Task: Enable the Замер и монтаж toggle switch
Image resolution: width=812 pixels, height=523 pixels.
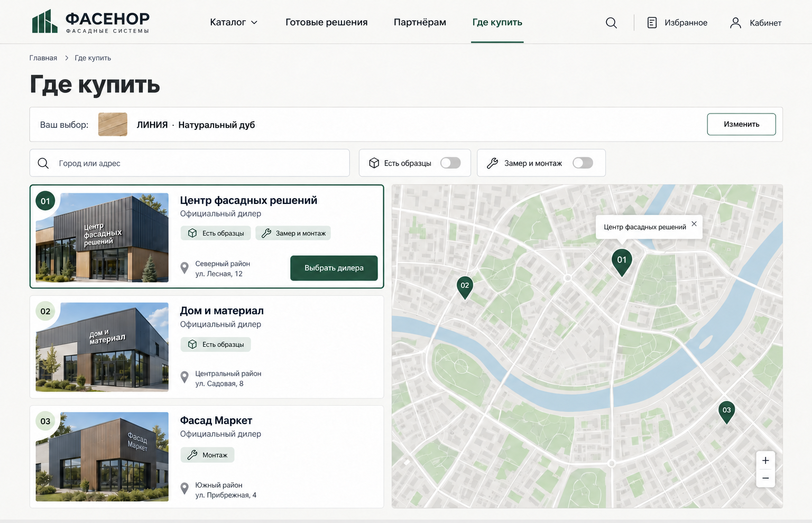Action: [583, 163]
